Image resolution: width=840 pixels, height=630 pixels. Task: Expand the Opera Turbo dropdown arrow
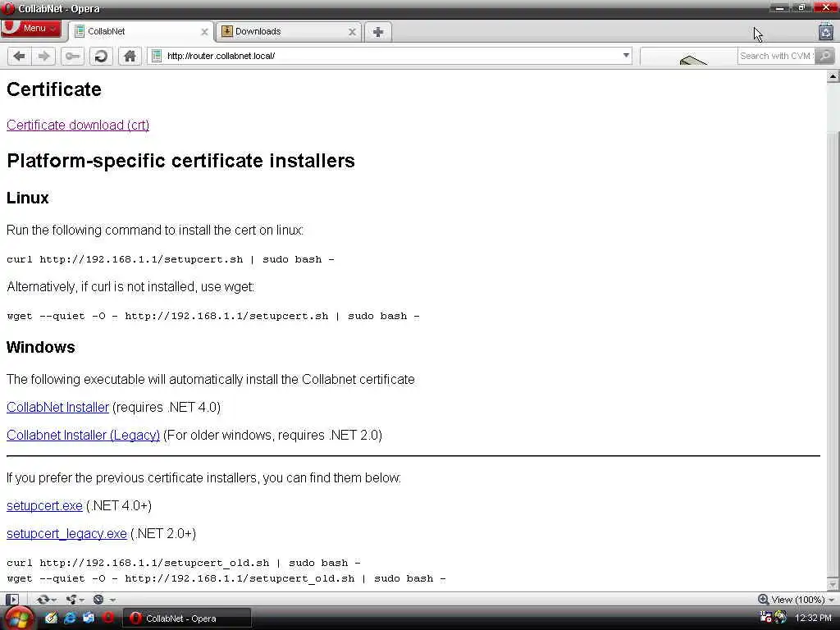pos(112,600)
